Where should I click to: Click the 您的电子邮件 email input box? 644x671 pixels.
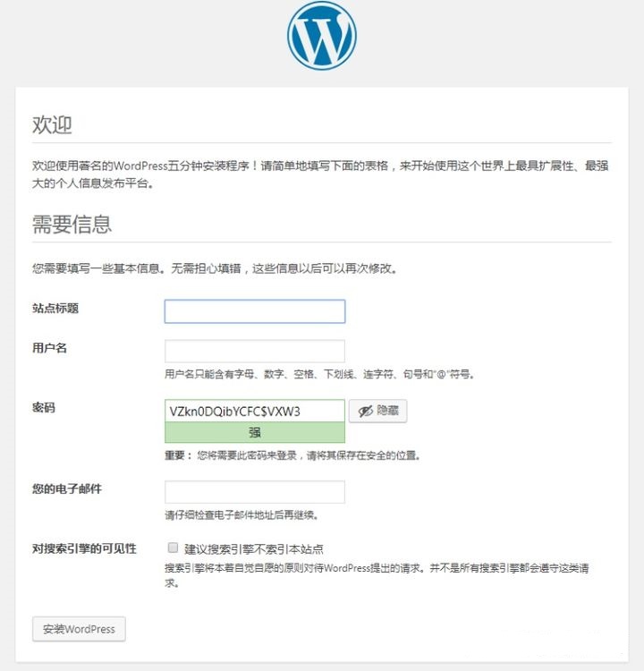(255, 492)
